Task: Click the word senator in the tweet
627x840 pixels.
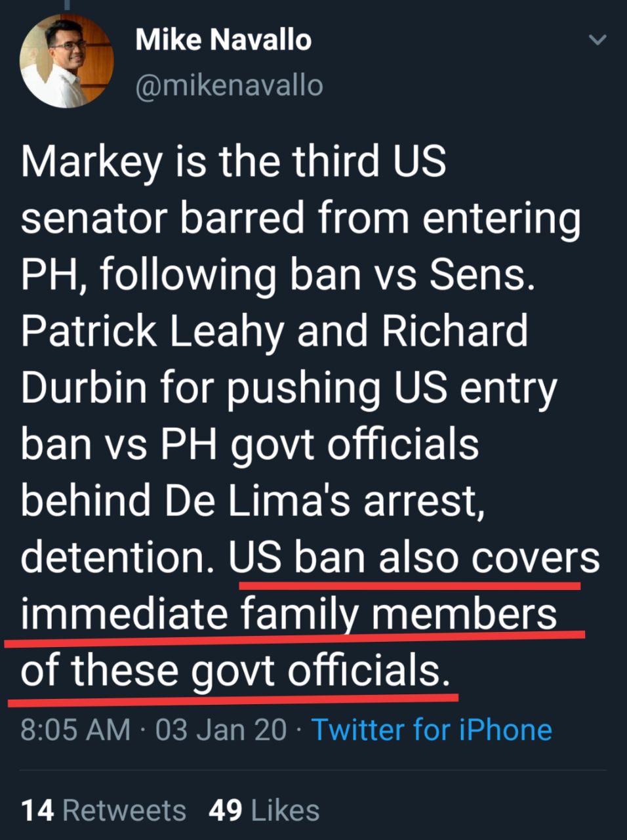Action: point(94,219)
